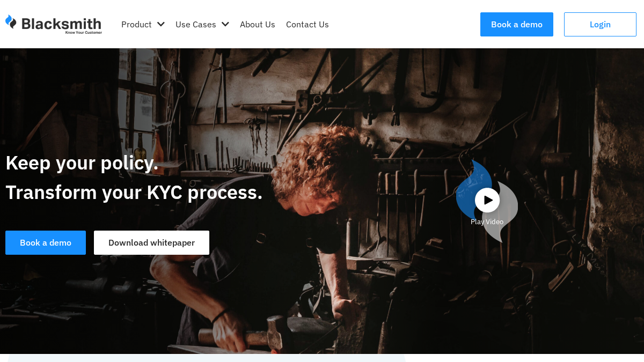Expand the Product dropdown chevron

point(160,24)
